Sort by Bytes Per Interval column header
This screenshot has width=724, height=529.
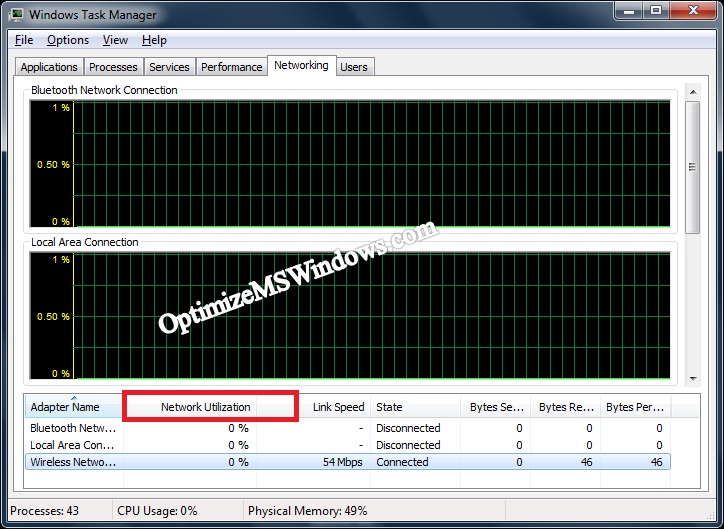(635, 407)
